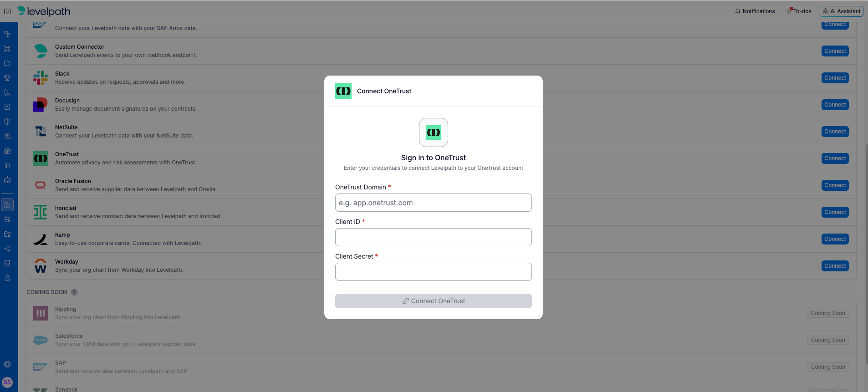This screenshot has height=392, width=868.
Task: Connect the Ironclad integration
Action: point(835,212)
